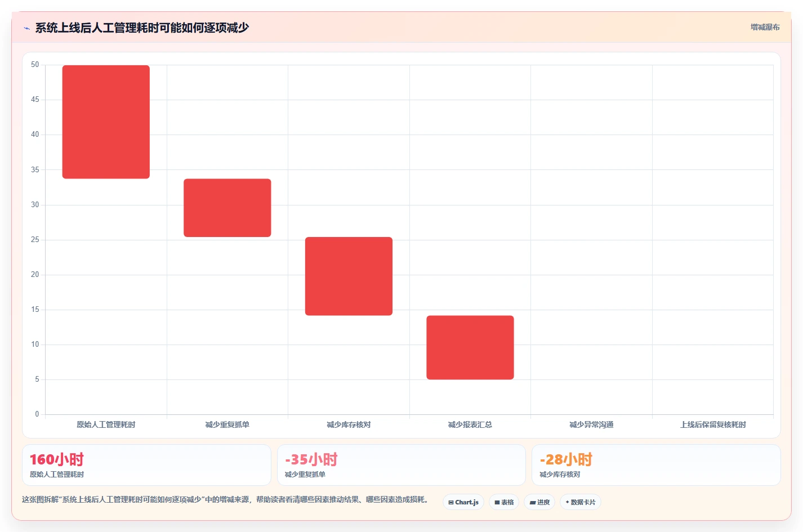This screenshot has height=532, width=803.
Task: Click 减少重复抓单 caption under -35小时
Action: 305,475
